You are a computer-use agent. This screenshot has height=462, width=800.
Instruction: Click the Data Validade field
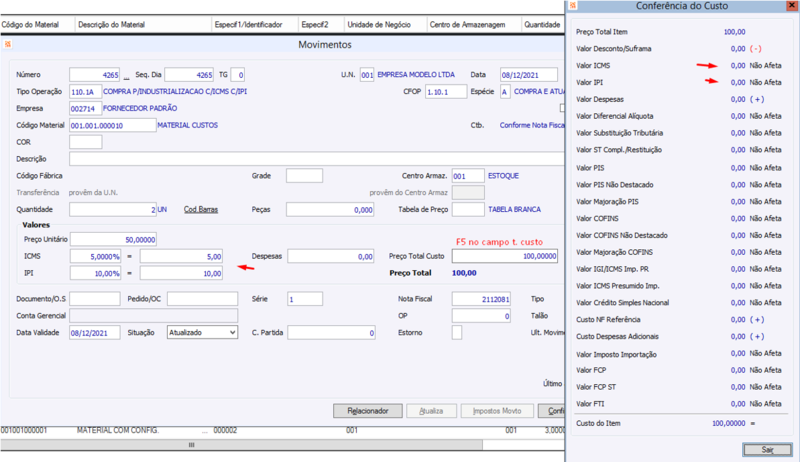[94, 332]
